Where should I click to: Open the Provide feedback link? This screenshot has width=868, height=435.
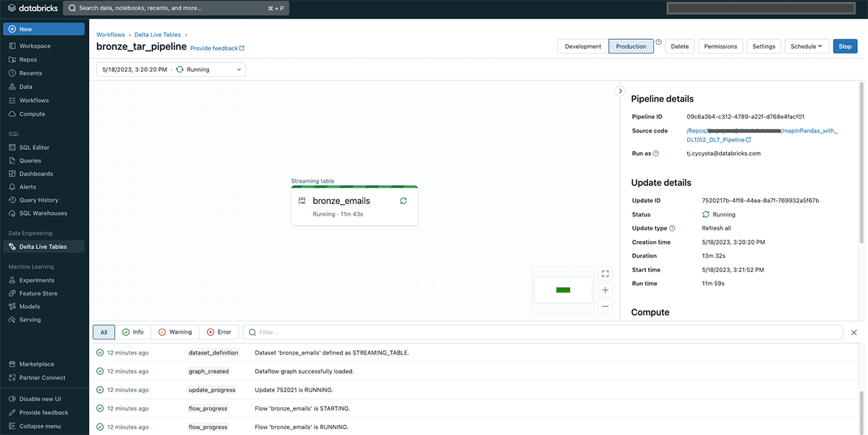[x=217, y=48]
